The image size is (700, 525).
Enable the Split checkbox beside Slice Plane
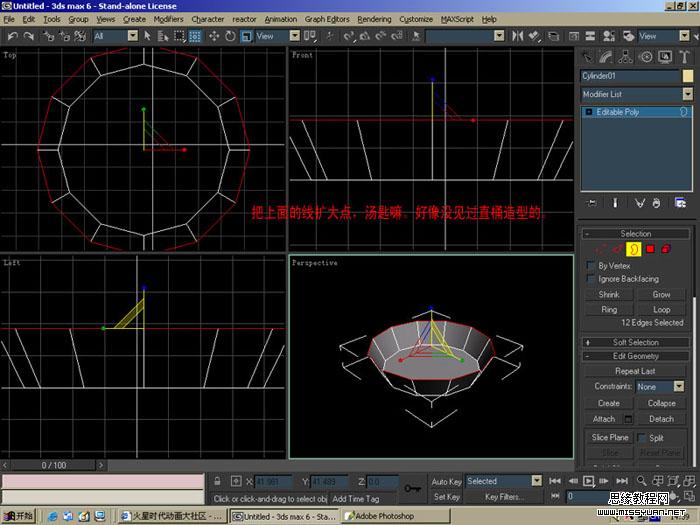pos(642,438)
